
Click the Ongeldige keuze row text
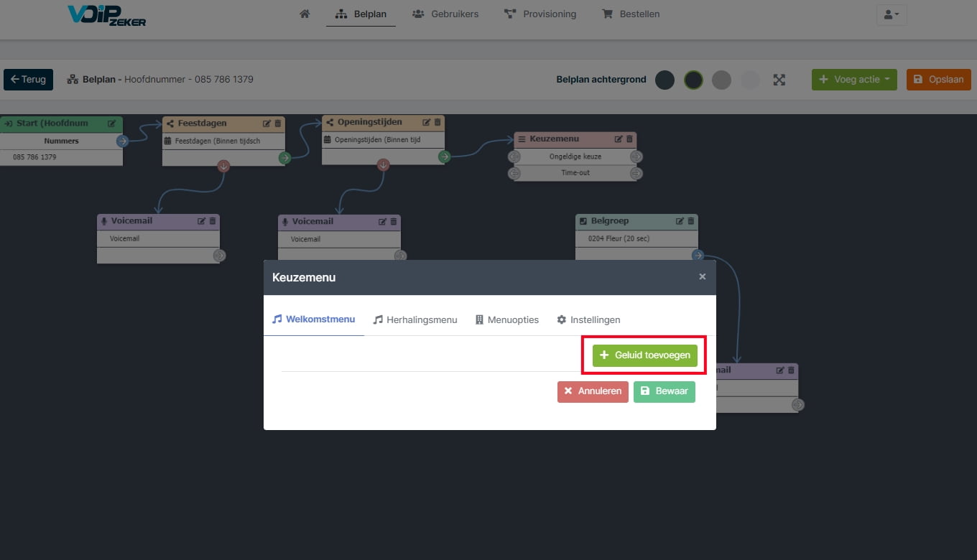pyautogui.click(x=575, y=157)
